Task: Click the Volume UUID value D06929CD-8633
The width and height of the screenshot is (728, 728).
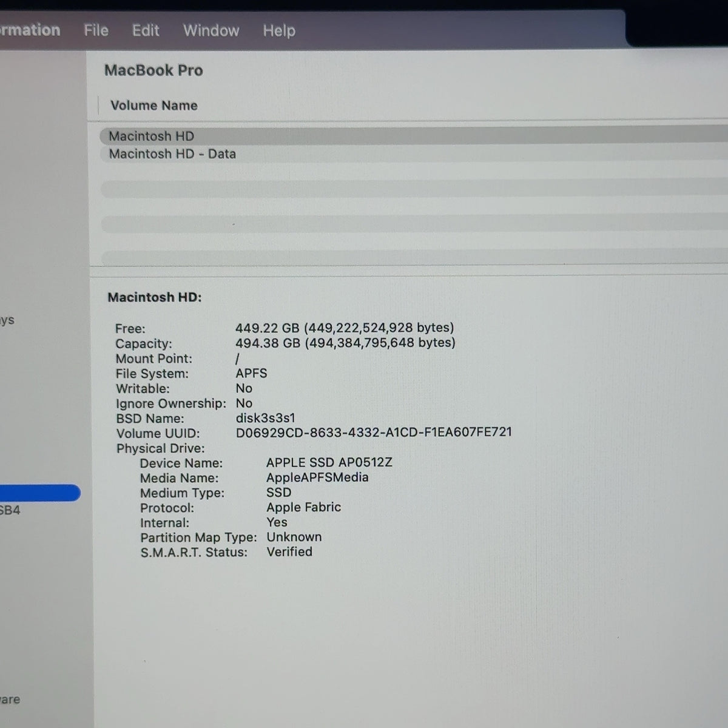Action: coord(374,432)
